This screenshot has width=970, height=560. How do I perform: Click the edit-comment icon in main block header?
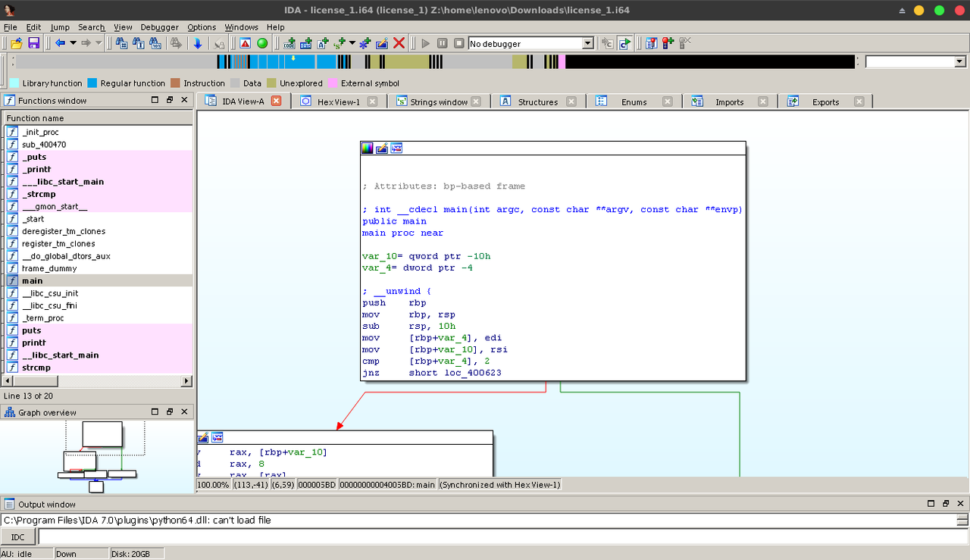(382, 149)
